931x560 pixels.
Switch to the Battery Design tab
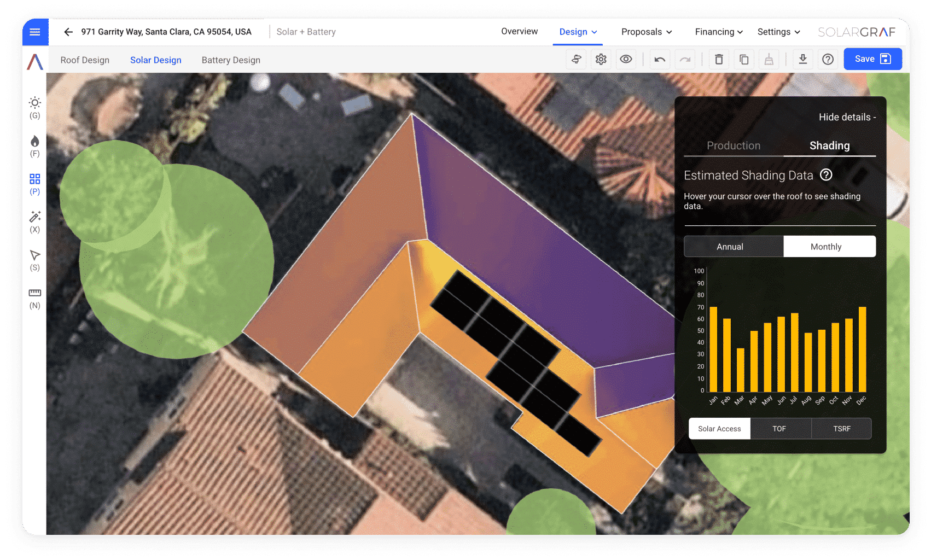click(x=231, y=60)
